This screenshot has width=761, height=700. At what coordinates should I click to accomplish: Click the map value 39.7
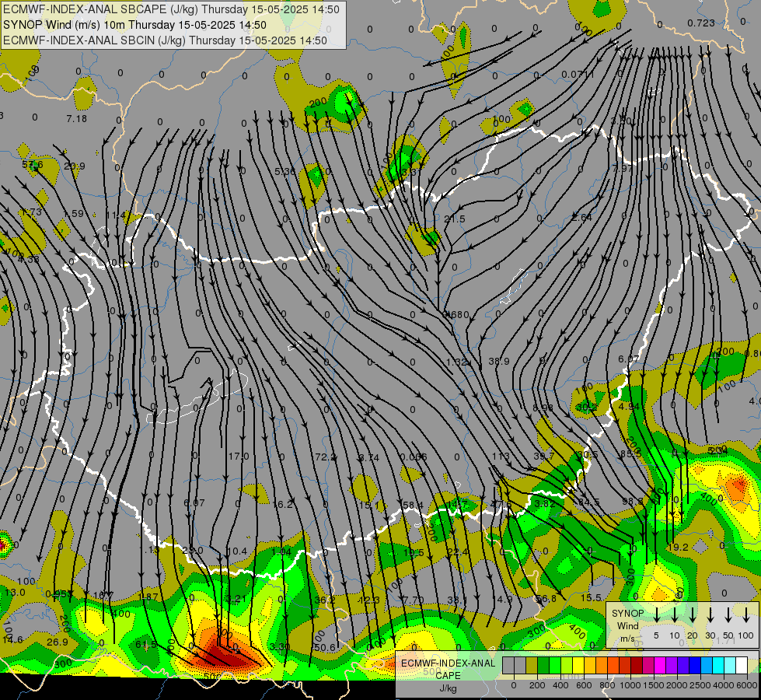click(x=543, y=456)
